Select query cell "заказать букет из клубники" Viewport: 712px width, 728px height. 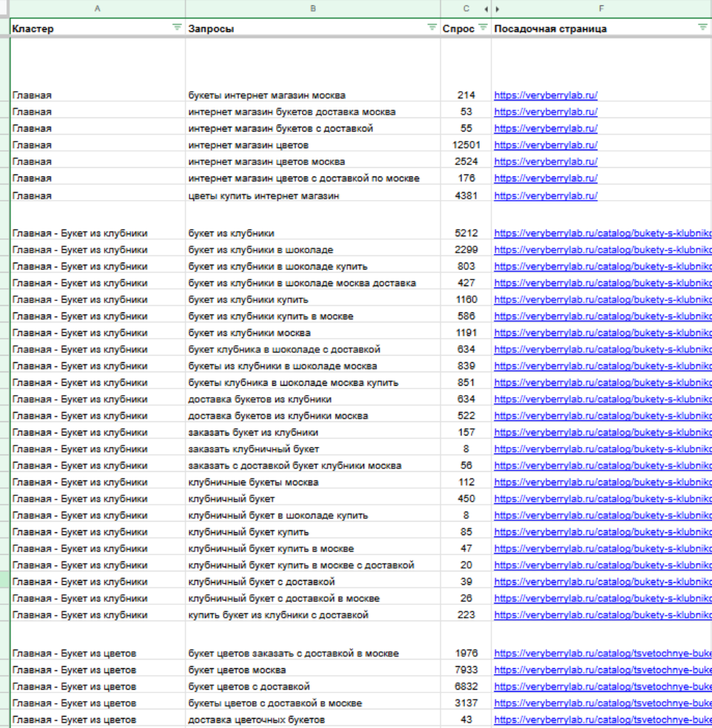pos(313,432)
